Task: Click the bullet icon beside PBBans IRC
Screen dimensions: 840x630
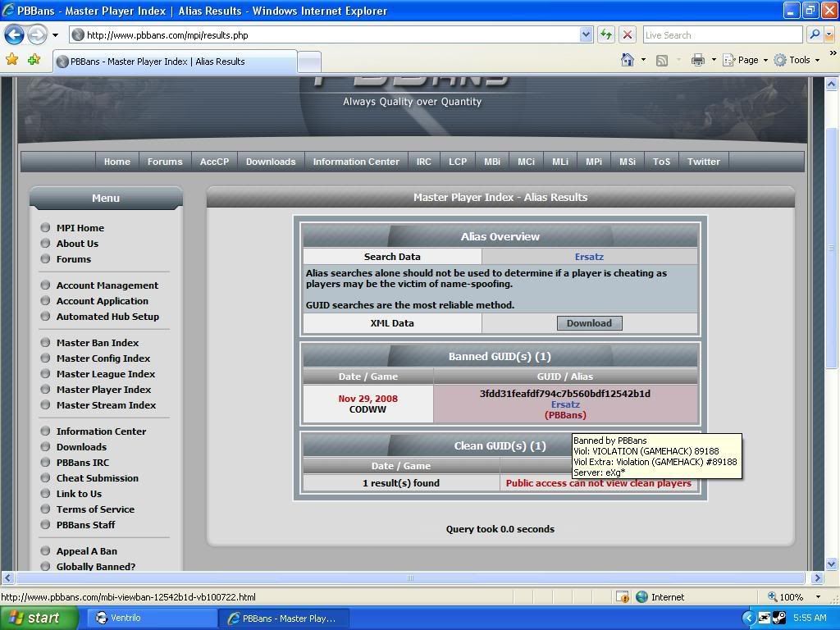Action: tap(45, 462)
